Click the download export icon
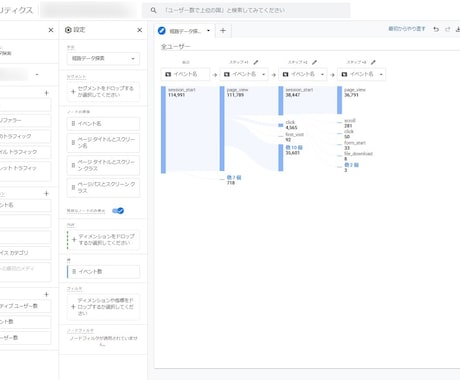460x380 pixels. point(458,29)
